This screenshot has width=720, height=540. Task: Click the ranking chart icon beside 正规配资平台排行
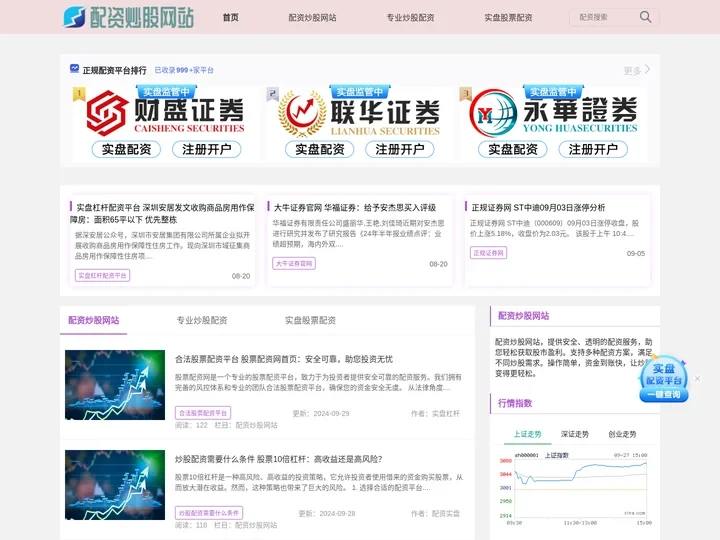coord(74,69)
